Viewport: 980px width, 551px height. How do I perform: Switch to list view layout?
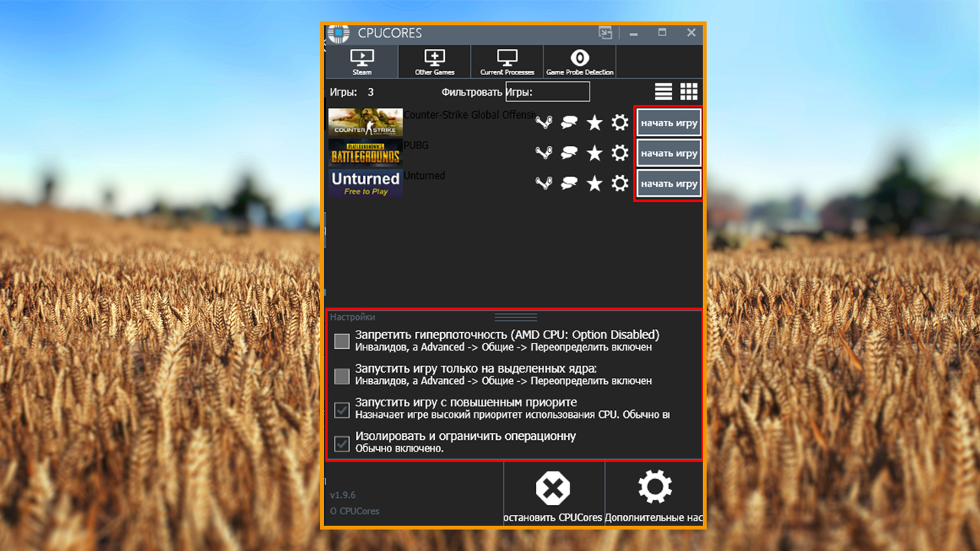[x=664, y=92]
